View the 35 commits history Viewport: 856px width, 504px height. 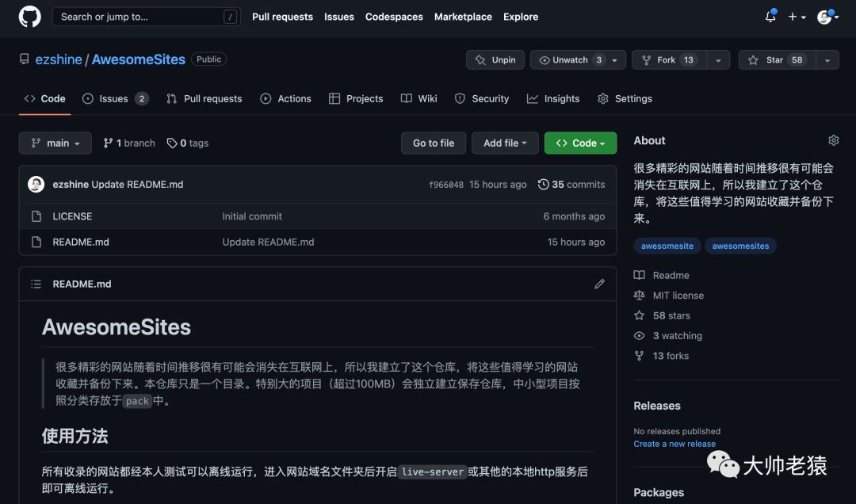pos(571,185)
